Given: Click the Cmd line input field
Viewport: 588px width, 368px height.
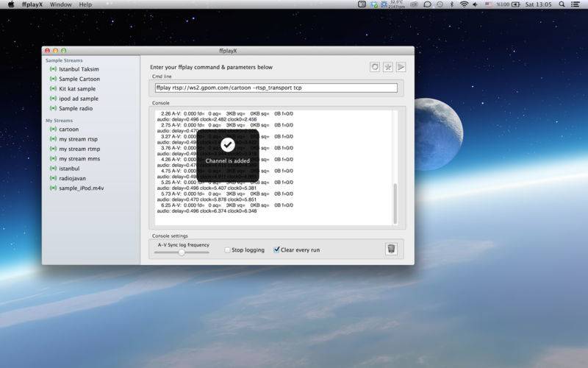Looking at the screenshot, I should 276,88.
